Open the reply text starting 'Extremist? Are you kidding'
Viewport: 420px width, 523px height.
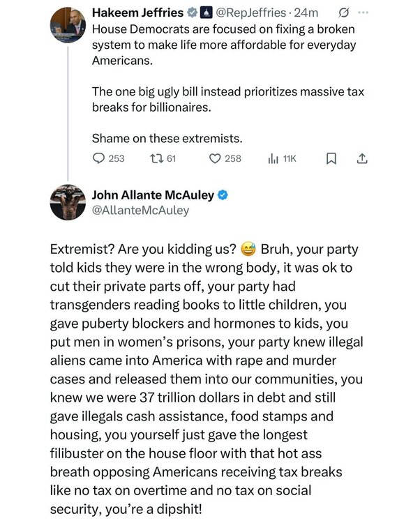click(x=207, y=379)
